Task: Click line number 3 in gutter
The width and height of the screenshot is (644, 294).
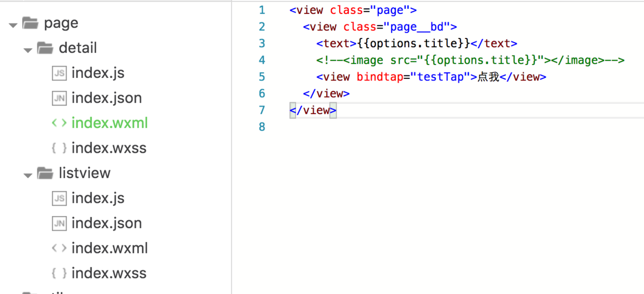Action: click(262, 43)
